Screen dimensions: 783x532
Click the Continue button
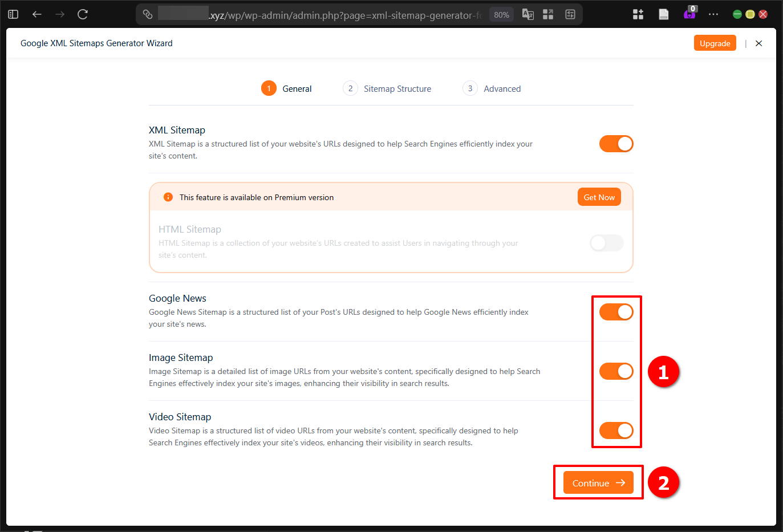tap(597, 482)
